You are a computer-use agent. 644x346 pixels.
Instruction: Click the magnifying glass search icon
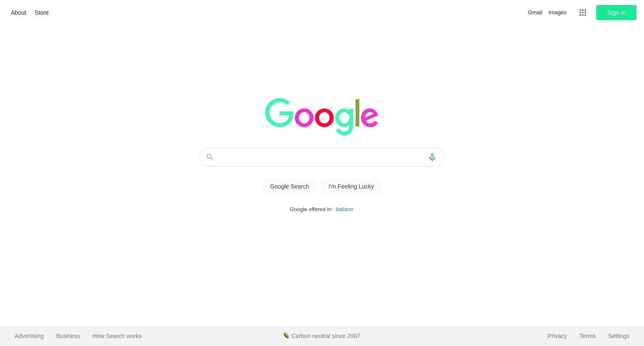(210, 157)
